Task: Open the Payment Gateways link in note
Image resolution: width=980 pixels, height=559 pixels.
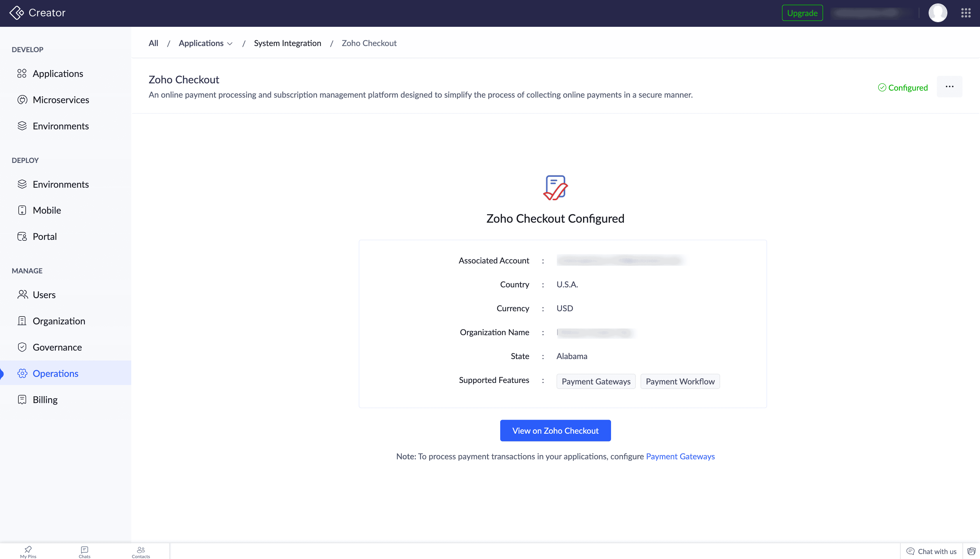Action: click(x=680, y=456)
